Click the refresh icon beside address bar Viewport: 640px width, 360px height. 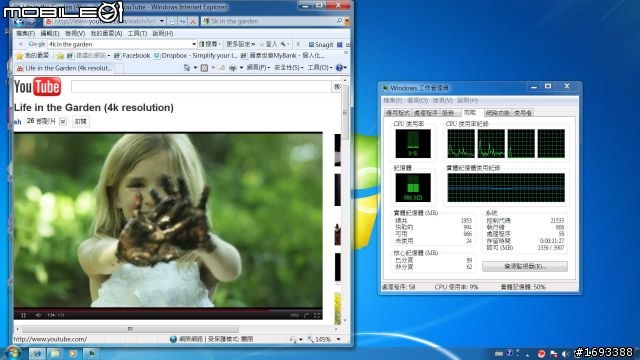(x=183, y=21)
